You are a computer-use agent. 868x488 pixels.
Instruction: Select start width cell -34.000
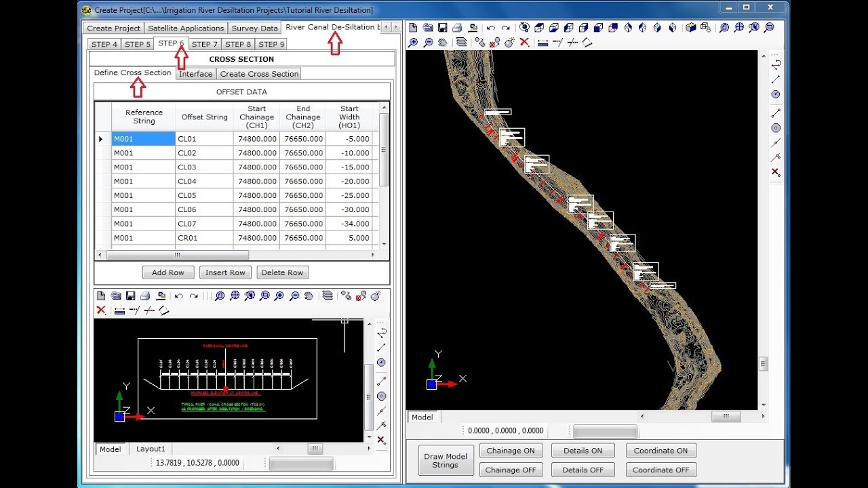(x=349, y=224)
